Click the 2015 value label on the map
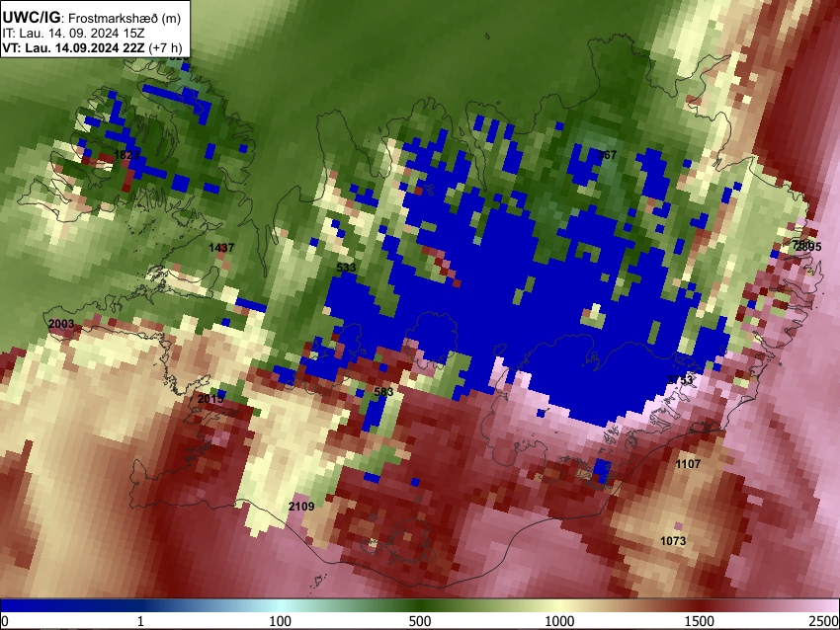The height and width of the screenshot is (630, 840). 210,399
